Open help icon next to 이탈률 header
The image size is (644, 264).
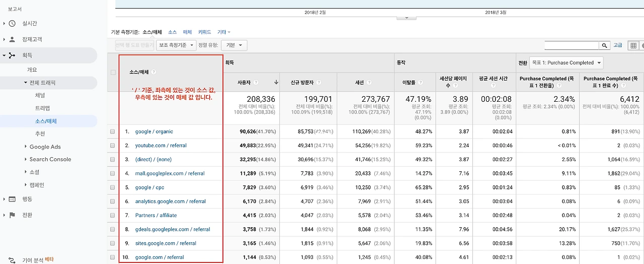421,82
